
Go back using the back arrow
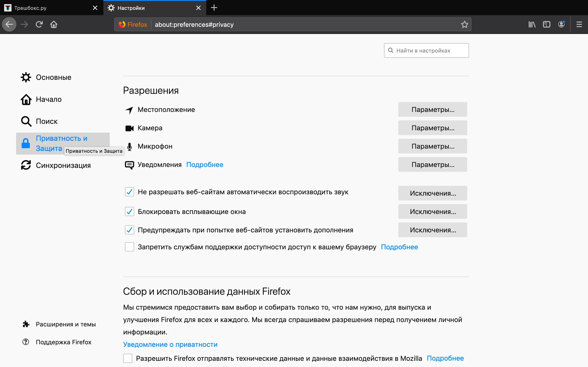tap(9, 24)
